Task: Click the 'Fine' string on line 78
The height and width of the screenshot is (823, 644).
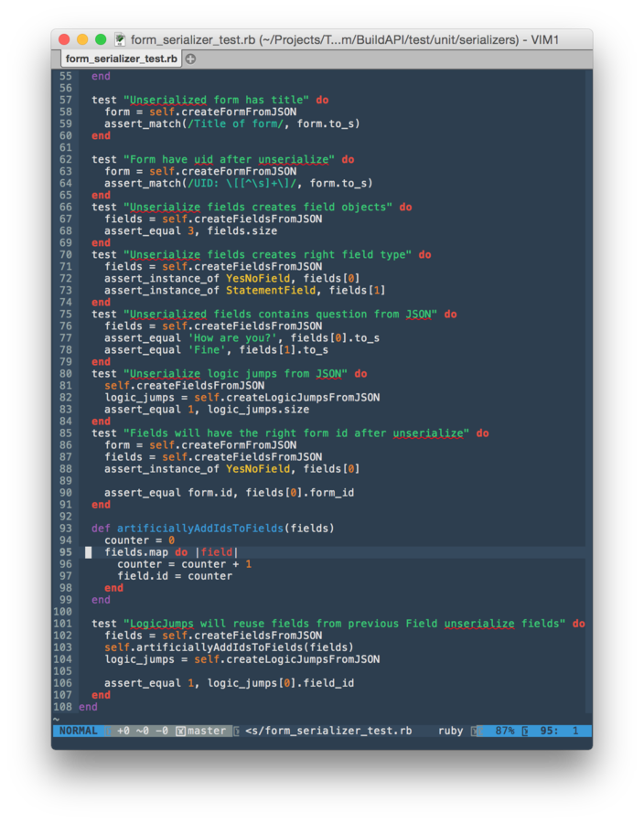Action: pyautogui.click(x=207, y=350)
